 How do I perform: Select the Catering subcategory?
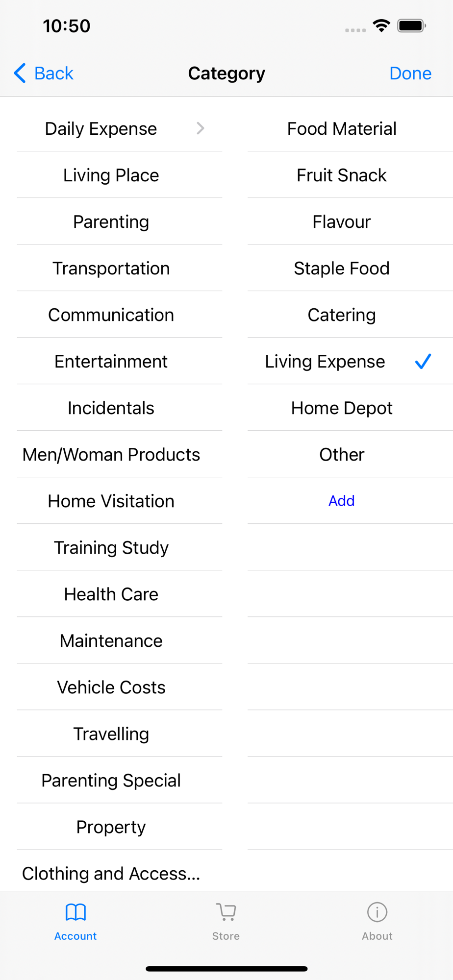pos(342,315)
